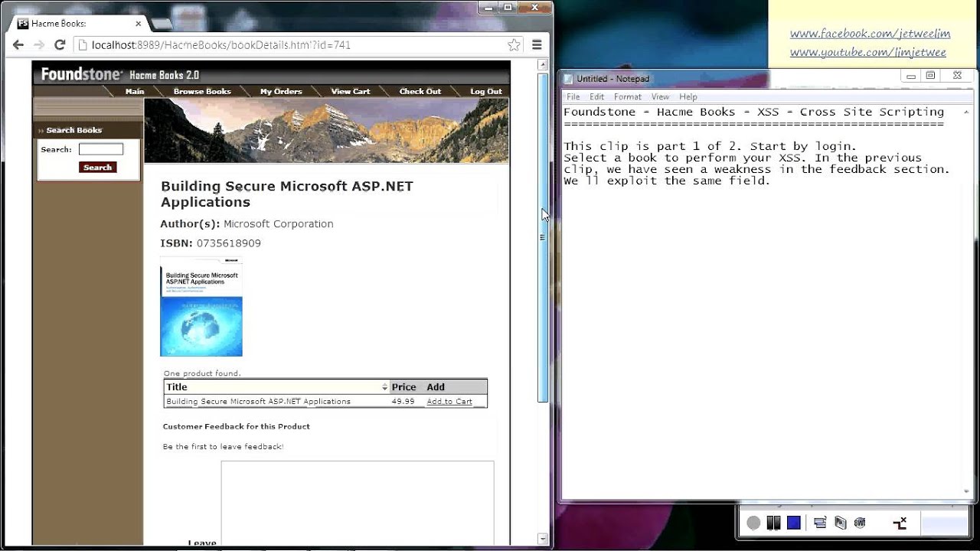Click the browser page scroll-down arrow
The height and width of the screenshot is (551, 980).
543,539
